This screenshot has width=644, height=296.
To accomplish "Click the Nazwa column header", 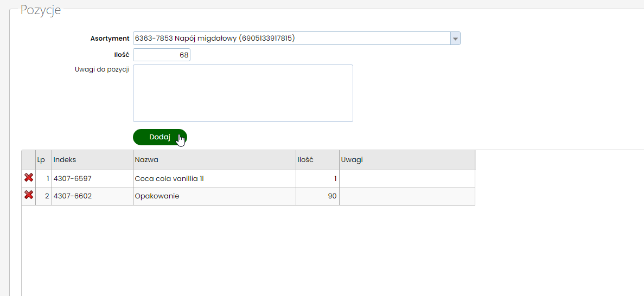I will point(214,160).
